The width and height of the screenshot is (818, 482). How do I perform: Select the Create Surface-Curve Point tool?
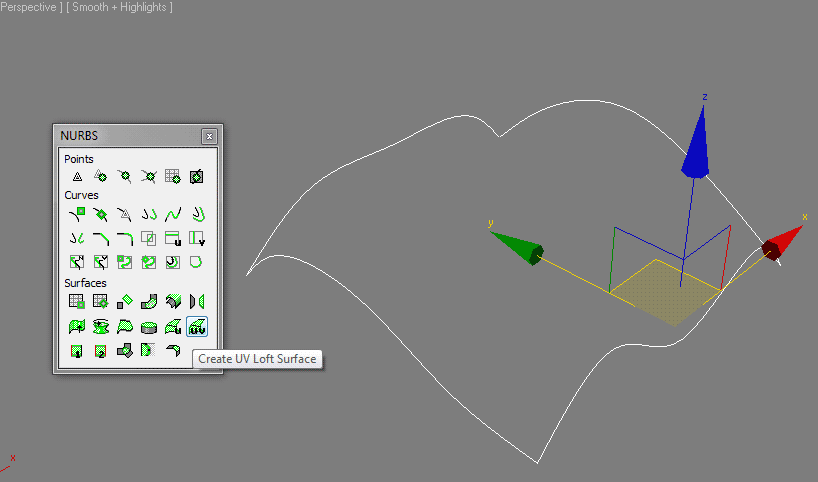point(197,177)
